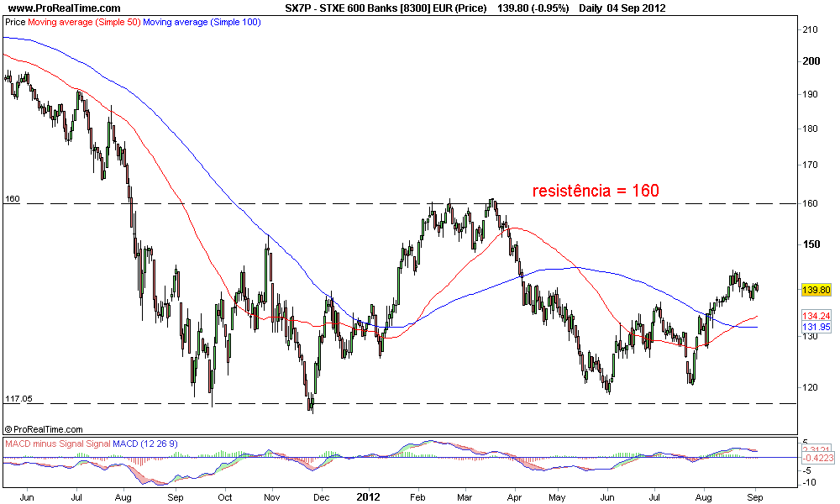Click the yellow 139.80 current price tag
The width and height of the screenshot is (840, 504).
(816, 290)
